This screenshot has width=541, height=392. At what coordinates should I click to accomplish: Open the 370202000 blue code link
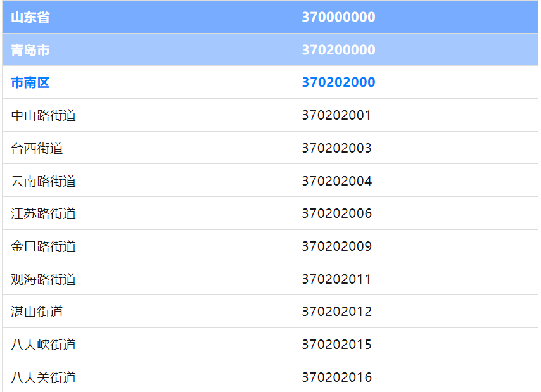click(338, 82)
